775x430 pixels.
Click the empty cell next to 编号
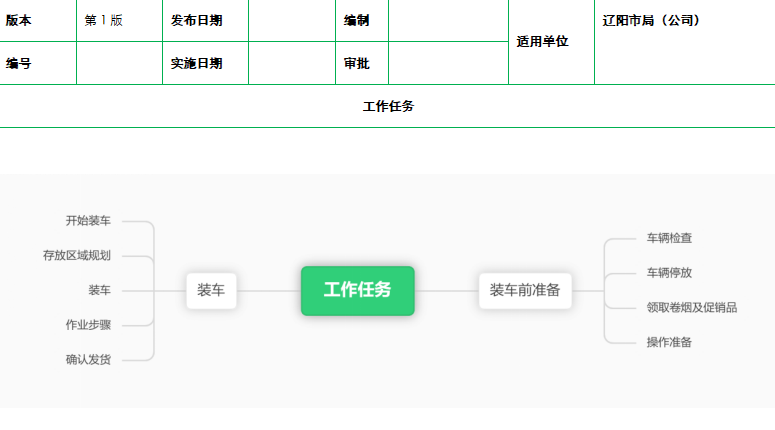tap(120, 63)
